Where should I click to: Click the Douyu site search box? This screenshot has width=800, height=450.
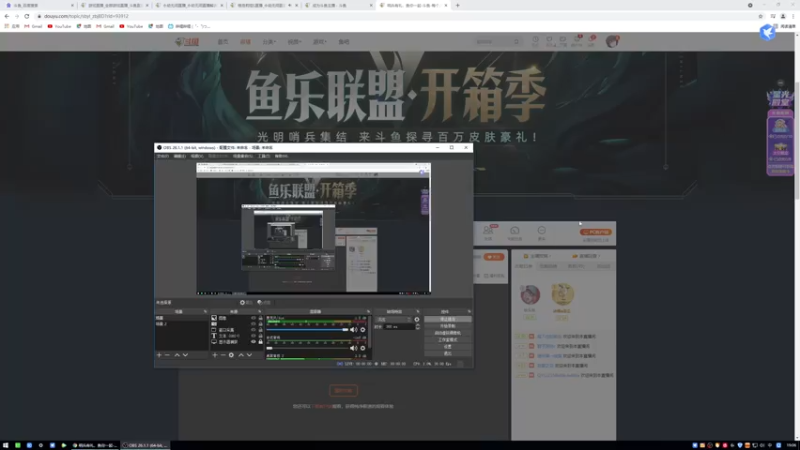[497, 42]
